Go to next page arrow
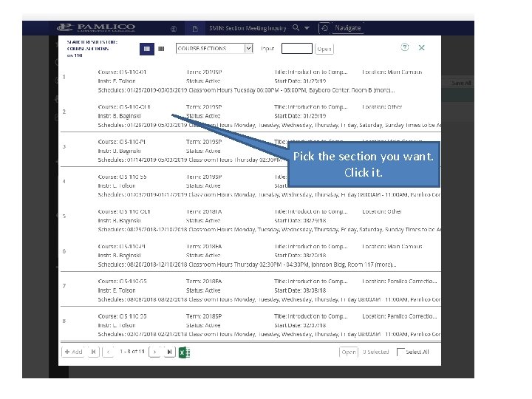 154,352
